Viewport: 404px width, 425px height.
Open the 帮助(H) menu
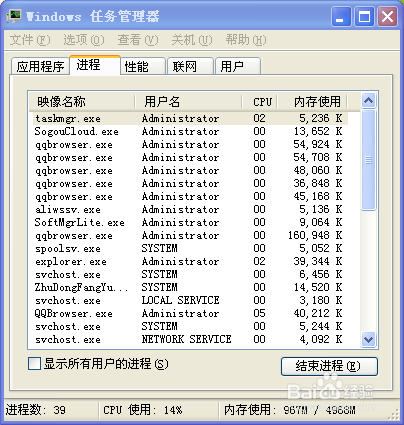[246, 40]
